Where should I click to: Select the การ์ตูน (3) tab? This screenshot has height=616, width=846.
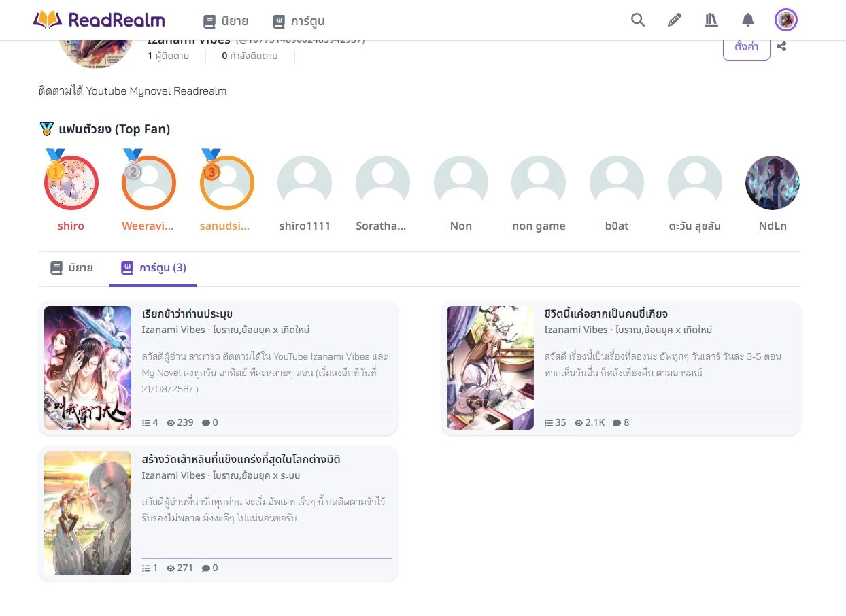(153, 268)
